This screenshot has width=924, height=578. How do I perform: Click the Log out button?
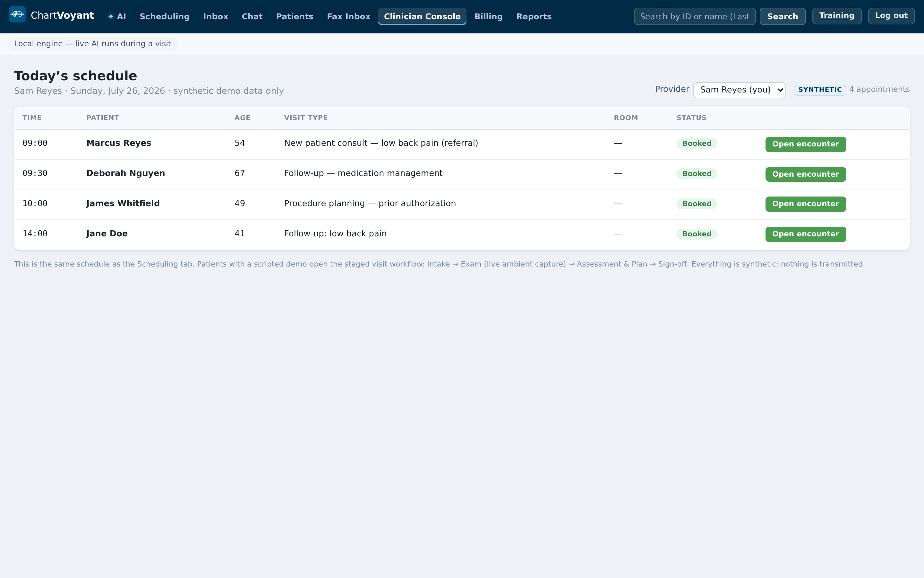891,16
